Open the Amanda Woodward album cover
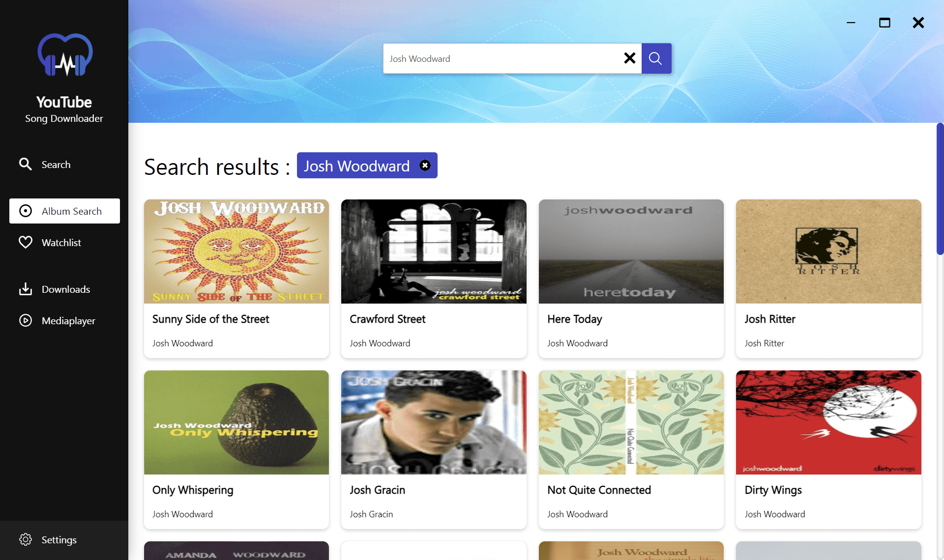 click(236, 551)
